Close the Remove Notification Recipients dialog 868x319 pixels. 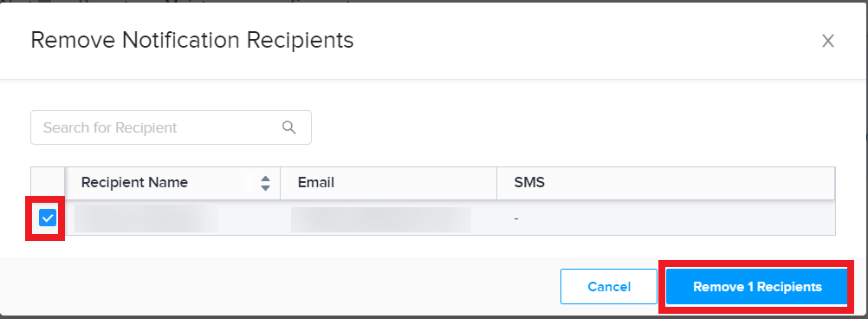click(827, 41)
